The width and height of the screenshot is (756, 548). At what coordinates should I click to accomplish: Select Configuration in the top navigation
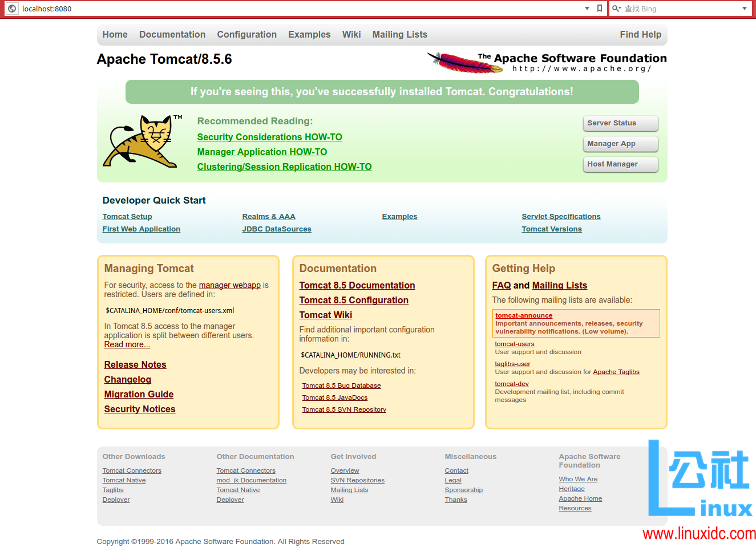point(246,35)
